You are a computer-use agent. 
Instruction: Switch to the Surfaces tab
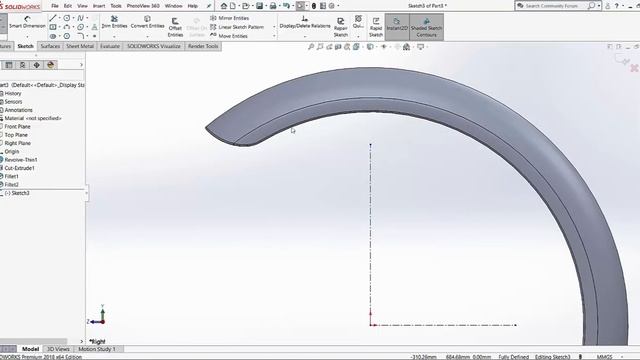(x=50, y=46)
